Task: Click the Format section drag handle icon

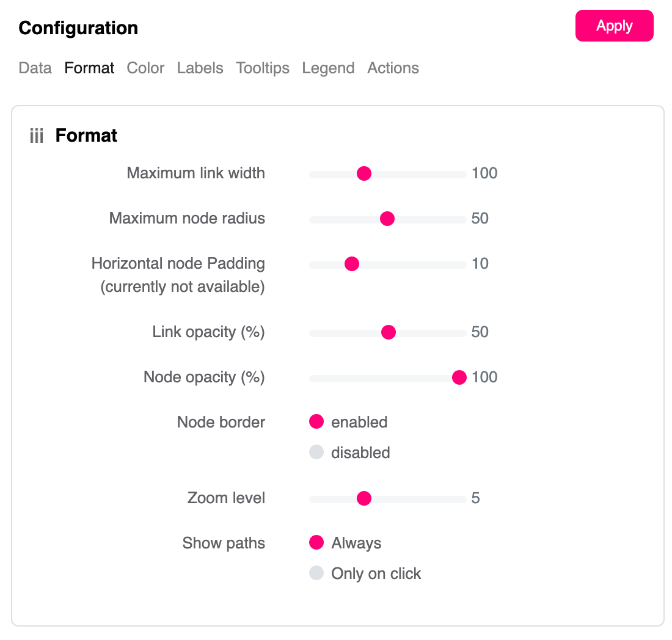Action: pos(37,136)
